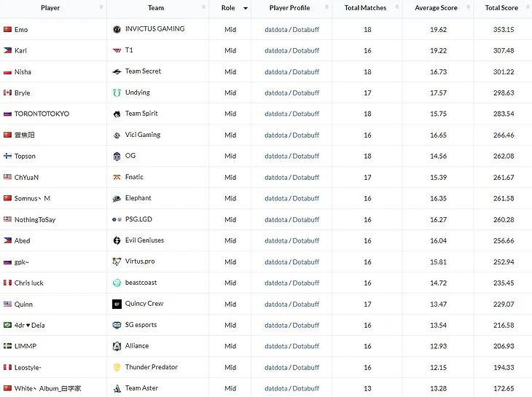Open the Dotabuff link for Quinn
The width and height of the screenshot is (532, 397).
pyautogui.click(x=306, y=304)
